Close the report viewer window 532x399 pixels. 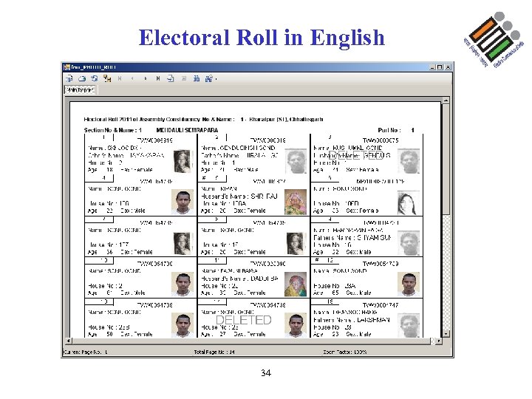pos(448,67)
